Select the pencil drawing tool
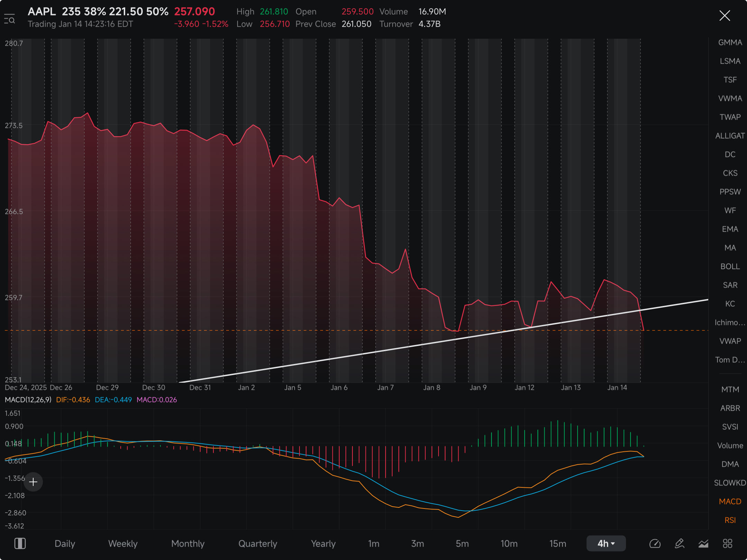747x560 pixels. 680,543
